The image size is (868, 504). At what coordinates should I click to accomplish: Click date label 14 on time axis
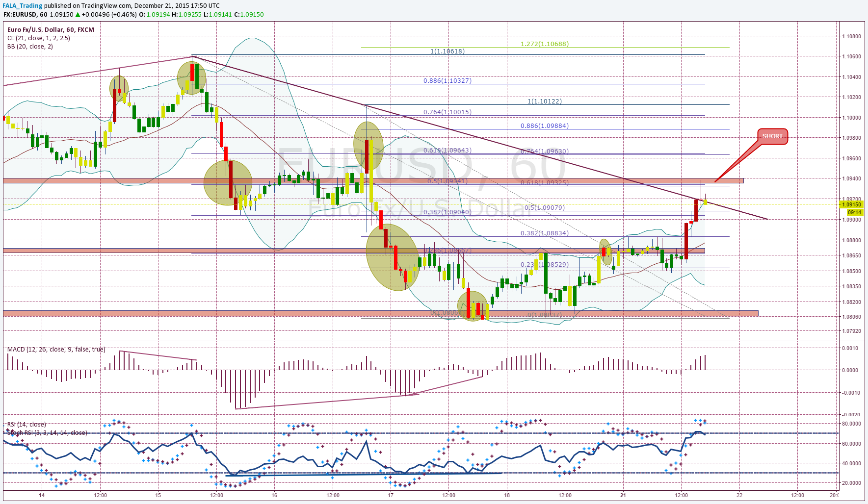pos(42,495)
